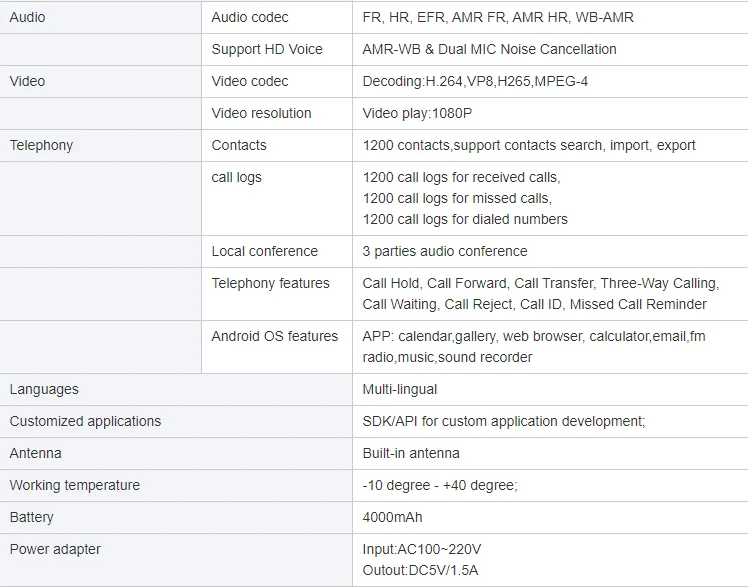Click the "call logs" label
This screenshot has height=588, width=748.
[x=236, y=177]
